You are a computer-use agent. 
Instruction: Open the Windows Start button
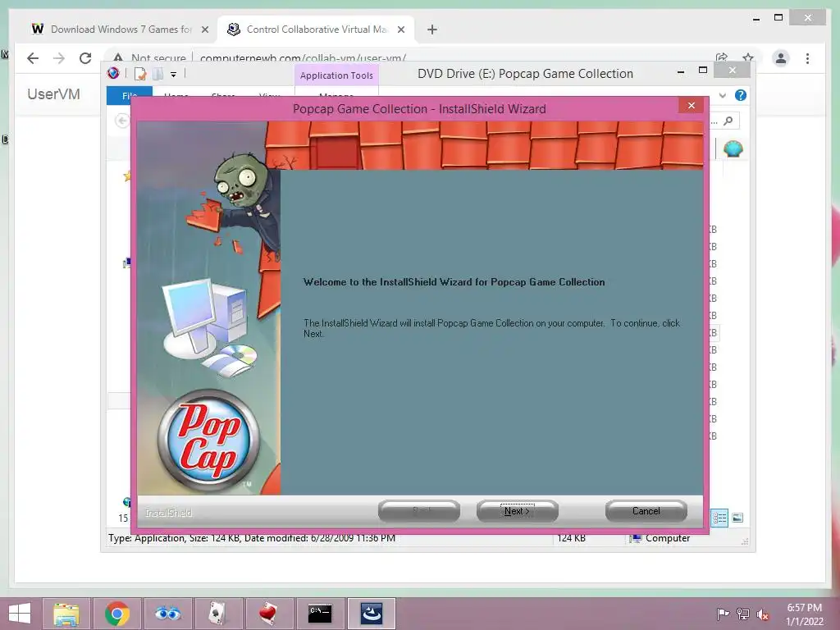pyautogui.click(x=20, y=614)
